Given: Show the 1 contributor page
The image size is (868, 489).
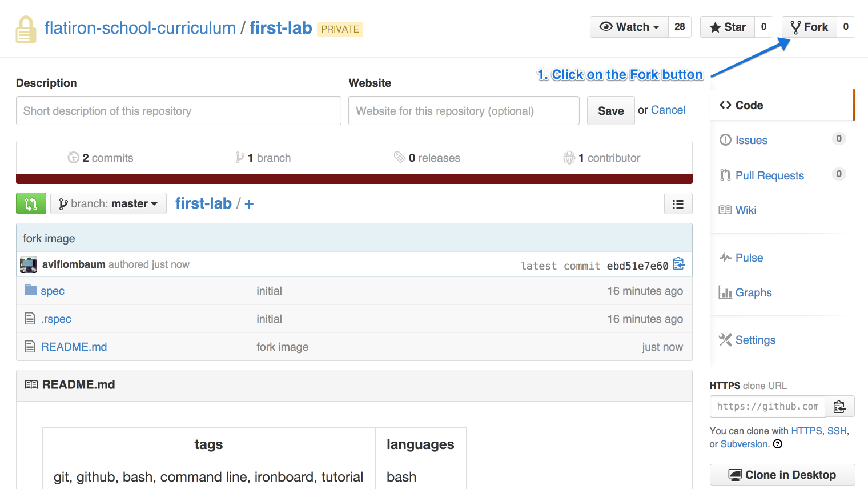Looking at the screenshot, I should tap(602, 158).
